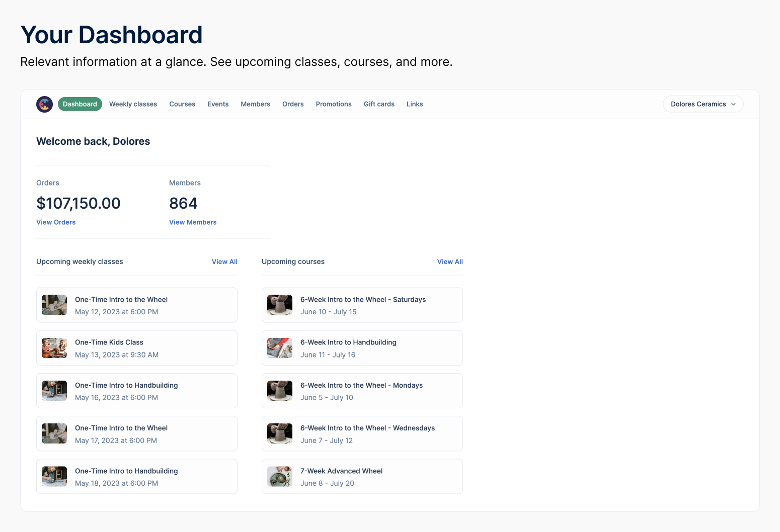Click the One-Time Kids Class thumbnail

(x=54, y=347)
